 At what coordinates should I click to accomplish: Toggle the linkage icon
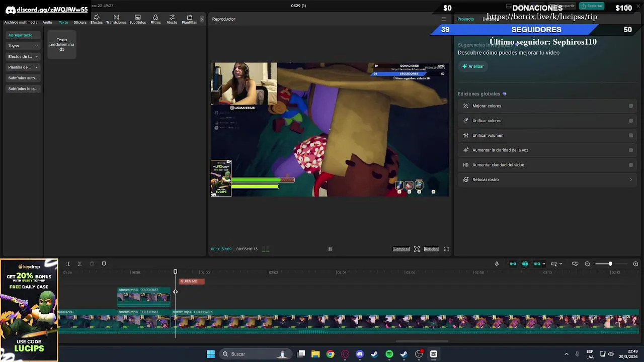point(537,264)
